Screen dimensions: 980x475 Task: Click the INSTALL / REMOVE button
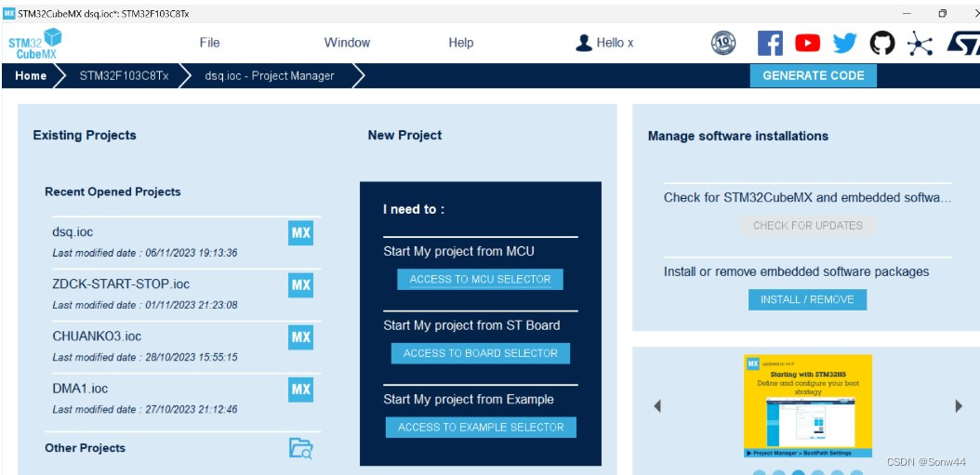point(807,299)
